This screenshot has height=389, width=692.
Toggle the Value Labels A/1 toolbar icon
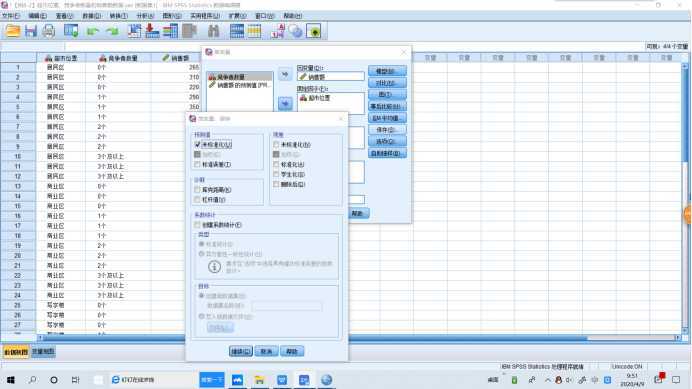pos(278,31)
